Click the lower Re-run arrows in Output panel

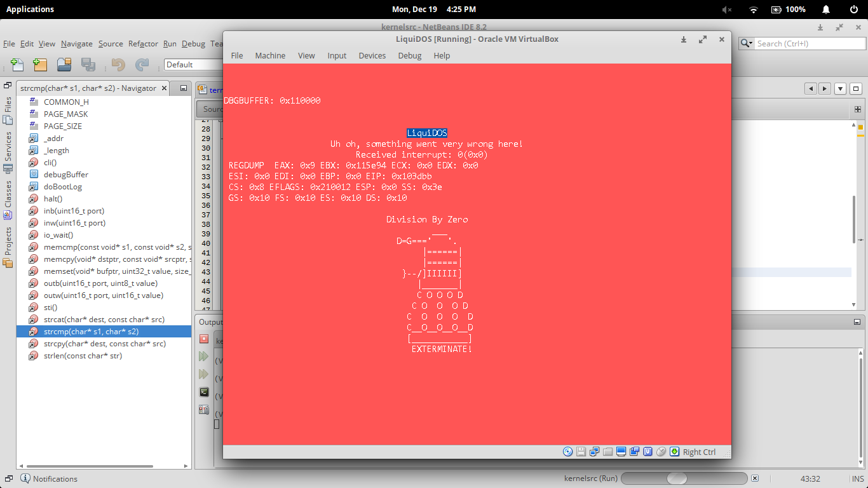pyautogui.click(x=204, y=374)
